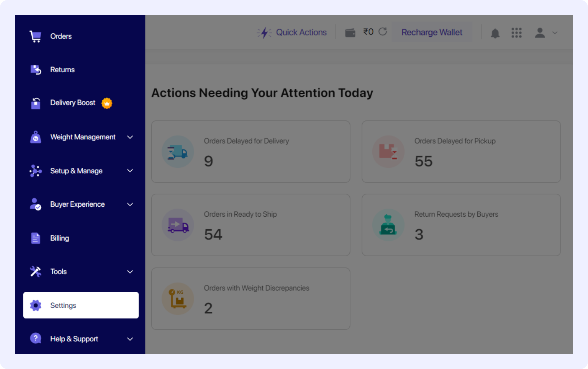The width and height of the screenshot is (588, 369).
Task: Expand the Buyer Experience chevron
Action: click(130, 204)
